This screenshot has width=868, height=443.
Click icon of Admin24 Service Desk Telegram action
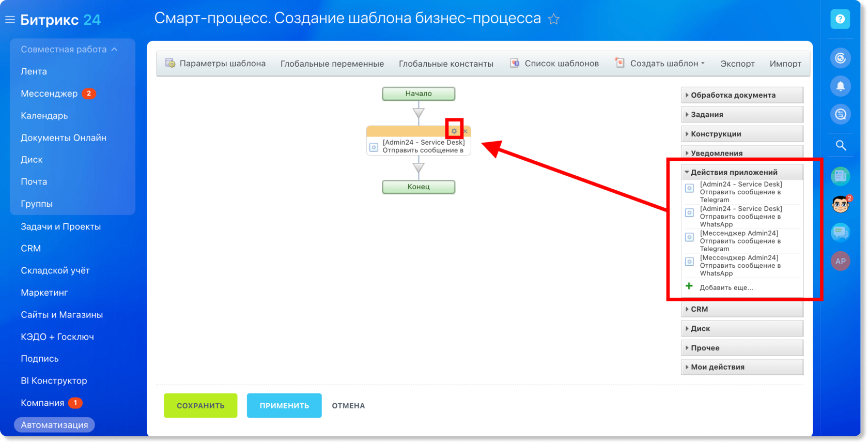coord(689,188)
